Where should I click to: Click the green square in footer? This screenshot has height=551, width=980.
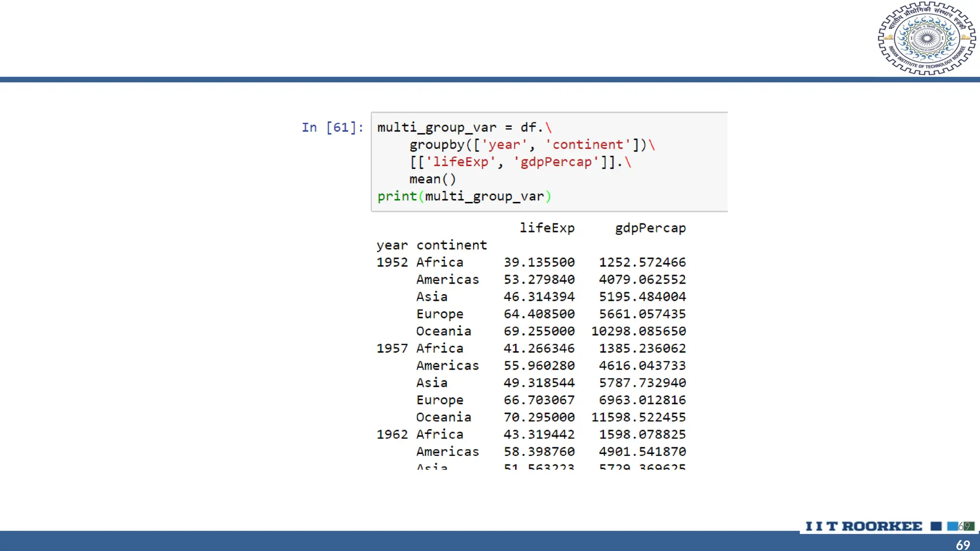coord(969,526)
